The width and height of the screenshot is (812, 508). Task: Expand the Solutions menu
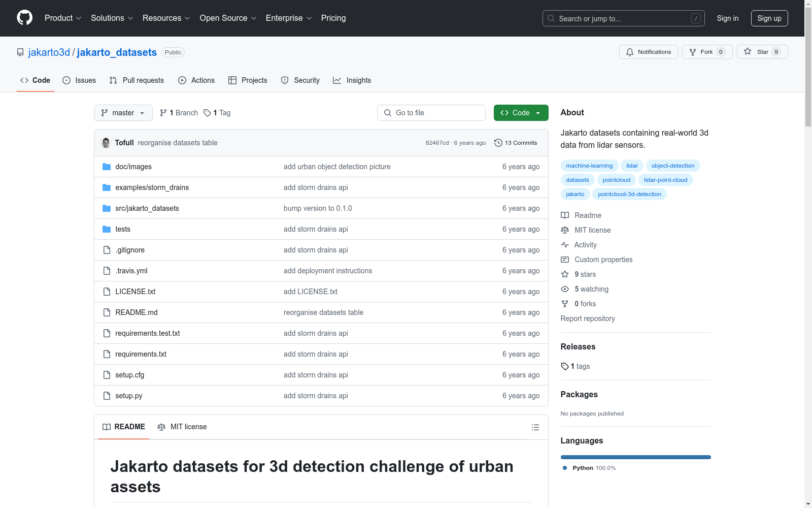point(112,18)
